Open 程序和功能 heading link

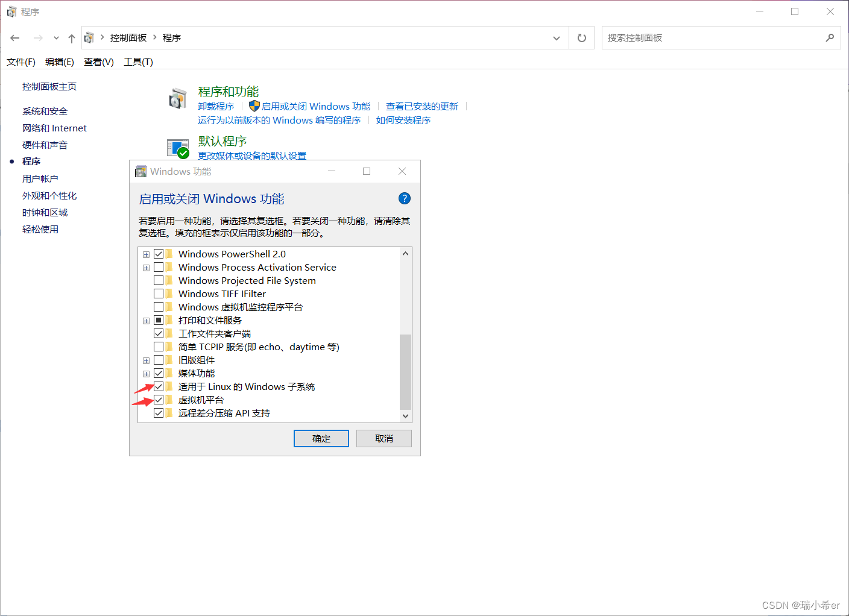point(229,91)
